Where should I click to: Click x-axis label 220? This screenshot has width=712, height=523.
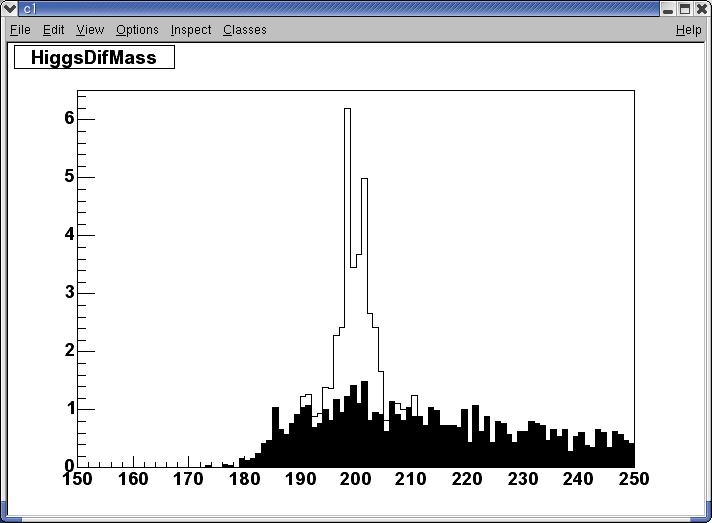click(x=467, y=479)
